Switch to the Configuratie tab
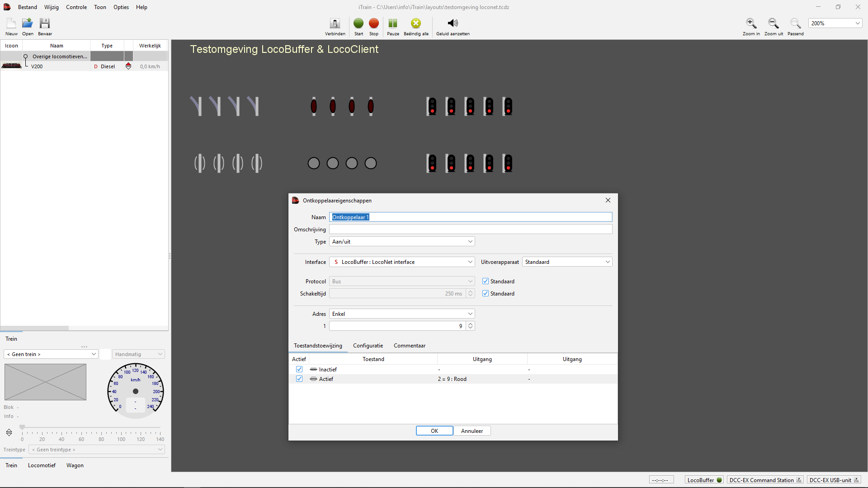The width and height of the screenshot is (868, 488). coord(368,346)
